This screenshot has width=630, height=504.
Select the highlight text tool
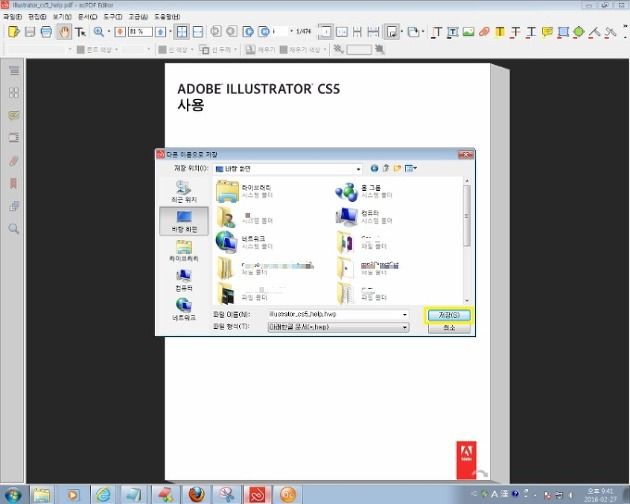click(x=500, y=32)
